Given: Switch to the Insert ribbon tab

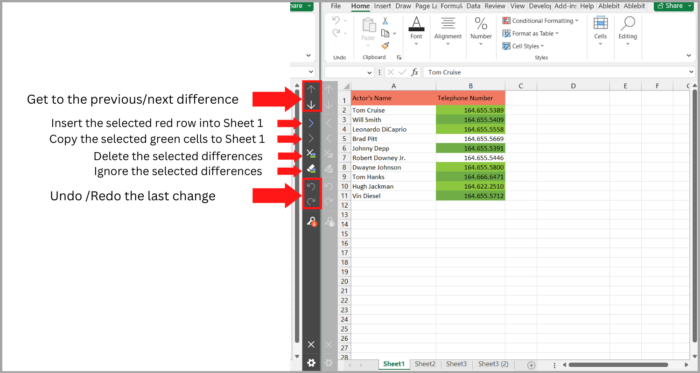Looking at the screenshot, I should (383, 6).
